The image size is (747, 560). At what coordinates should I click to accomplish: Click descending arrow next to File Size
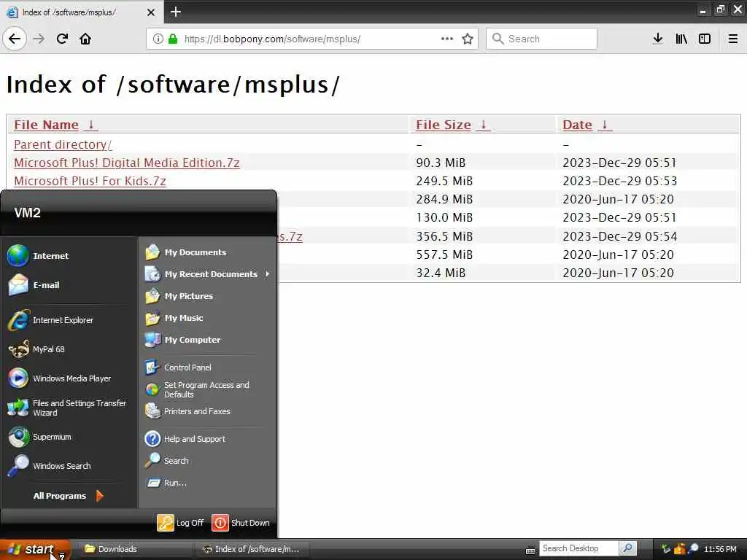483,125
